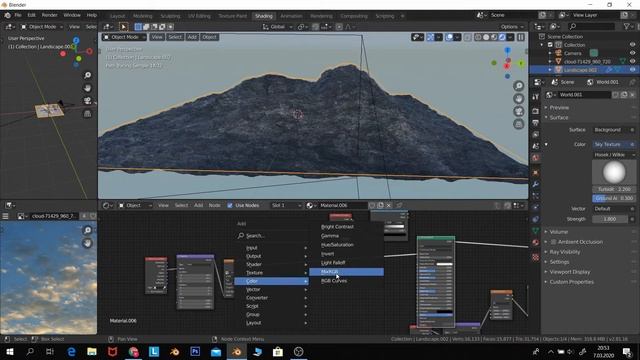Hide the cloud-71429 object in outliner

[x=632, y=61]
